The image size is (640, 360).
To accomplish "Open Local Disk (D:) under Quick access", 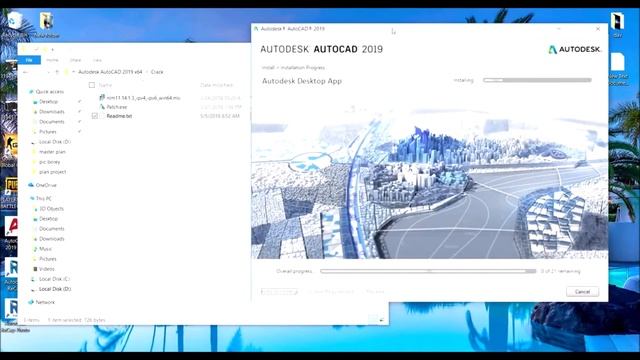I will pos(55,142).
